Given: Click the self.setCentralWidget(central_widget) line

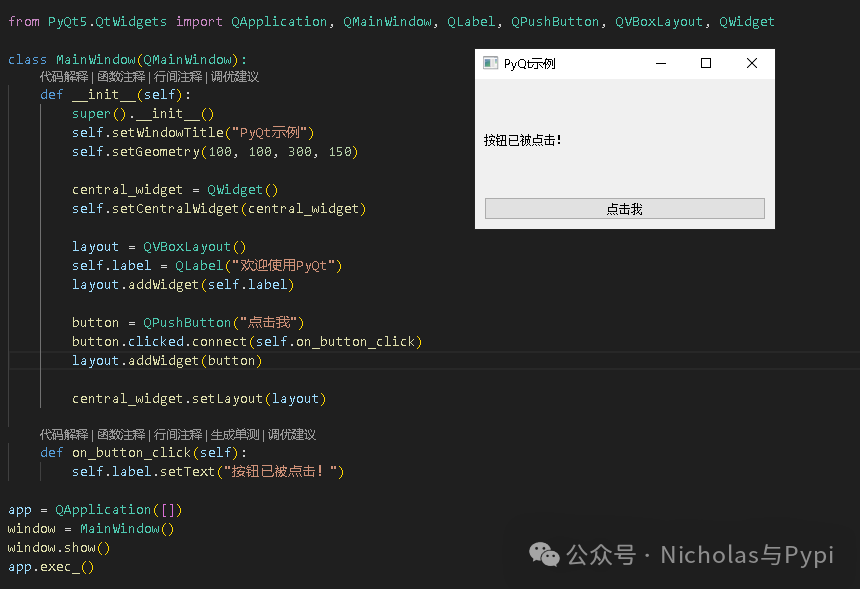Looking at the screenshot, I should (219, 209).
